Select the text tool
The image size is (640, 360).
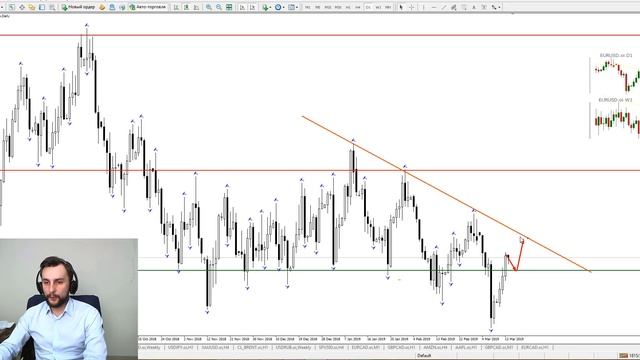[x=474, y=7]
